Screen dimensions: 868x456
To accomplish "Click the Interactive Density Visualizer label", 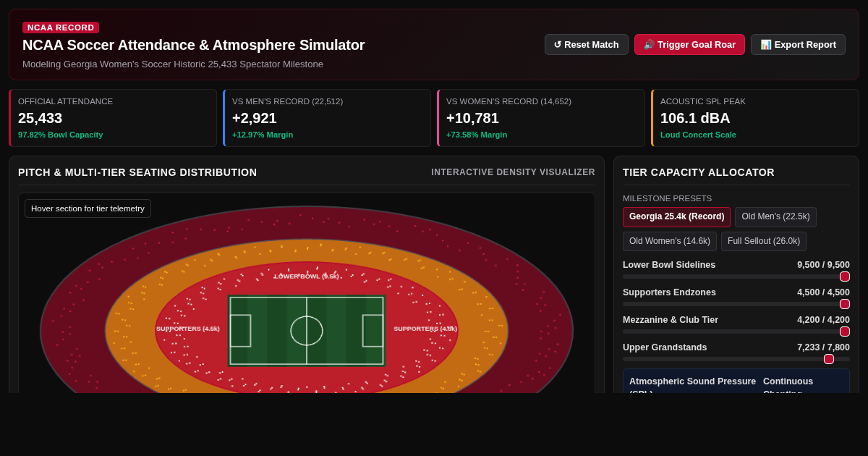I will tap(513, 172).
